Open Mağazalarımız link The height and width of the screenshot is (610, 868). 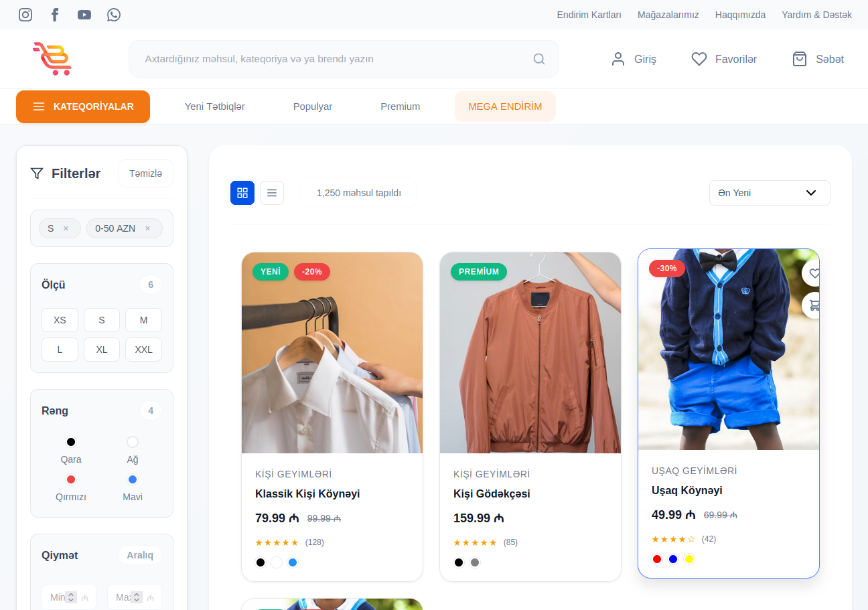(668, 15)
